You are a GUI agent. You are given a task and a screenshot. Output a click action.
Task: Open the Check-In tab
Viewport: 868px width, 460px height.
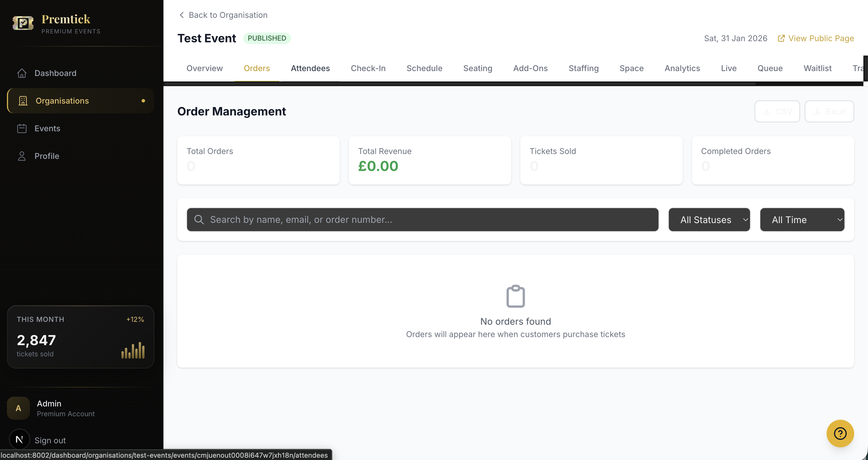[x=368, y=69]
